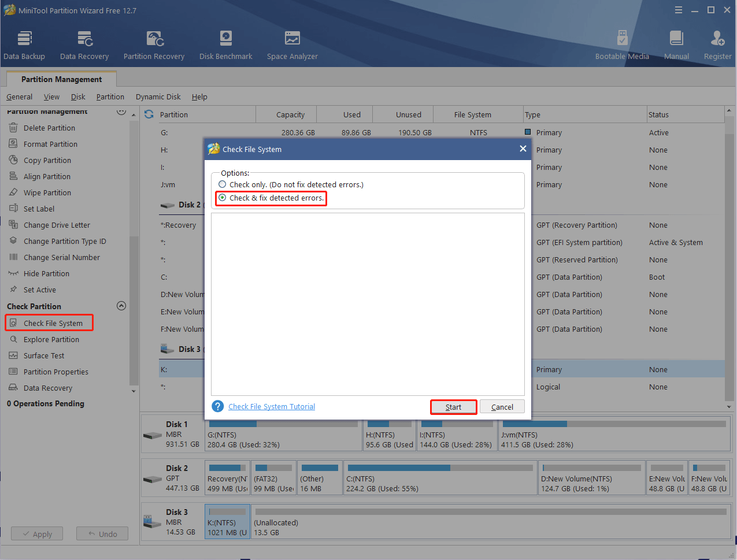737x560 pixels.
Task: Click Set Label in the sidebar
Action: click(39, 209)
